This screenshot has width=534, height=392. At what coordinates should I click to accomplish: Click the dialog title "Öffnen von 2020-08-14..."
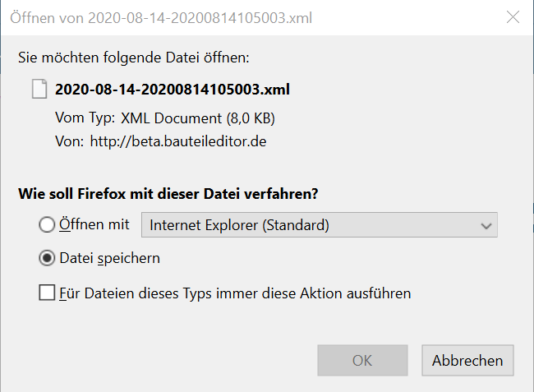click(161, 18)
